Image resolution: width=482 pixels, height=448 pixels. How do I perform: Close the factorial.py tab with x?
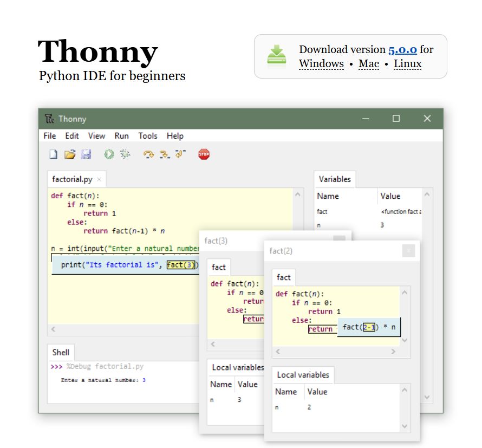[x=99, y=179]
